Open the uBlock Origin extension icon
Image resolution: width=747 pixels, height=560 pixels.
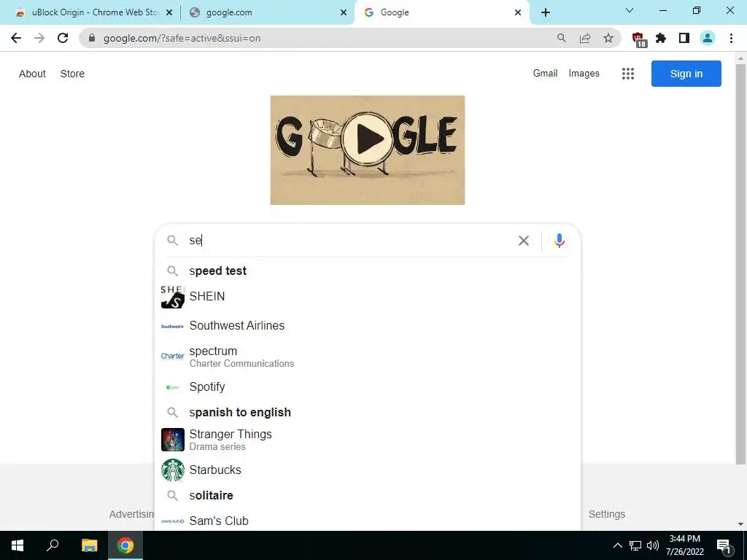[638, 39]
